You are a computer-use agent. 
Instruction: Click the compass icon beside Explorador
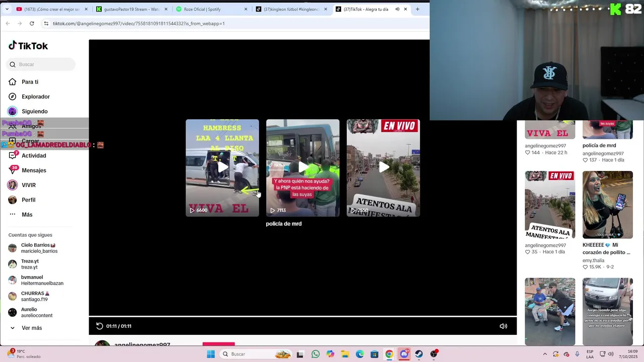13,97
